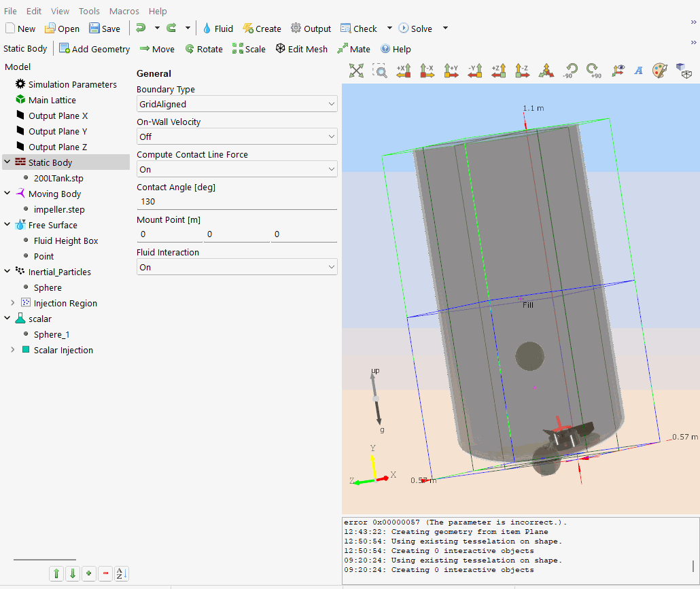The height and width of the screenshot is (589, 700).
Task: Click the Contact Angle input field
Action: (x=237, y=202)
